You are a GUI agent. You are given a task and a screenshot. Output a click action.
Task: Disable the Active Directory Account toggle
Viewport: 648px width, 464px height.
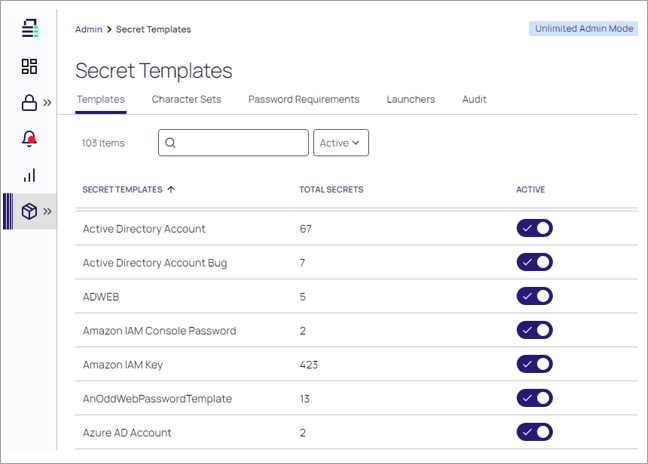pyautogui.click(x=534, y=228)
